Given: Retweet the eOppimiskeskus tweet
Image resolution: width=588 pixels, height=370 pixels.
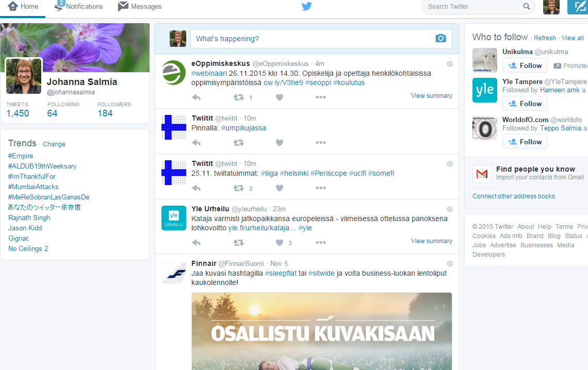Looking at the screenshot, I should tap(238, 97).
